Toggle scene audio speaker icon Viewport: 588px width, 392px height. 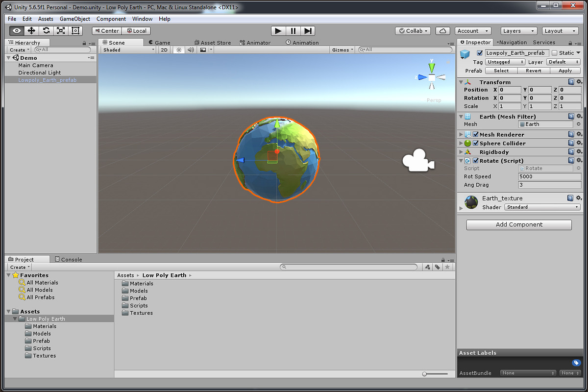(x=191, y=50)
